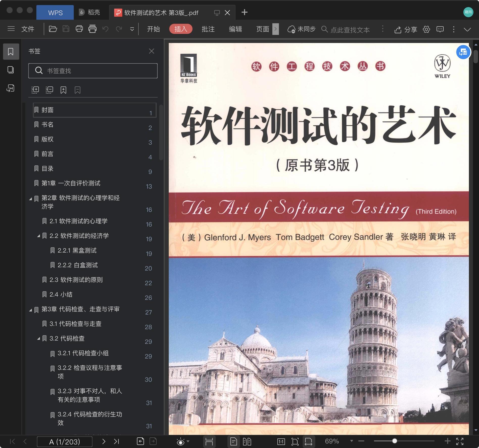479x448 pixels.
Task: Switch to the 批注 tab
Action: [208, 29]
